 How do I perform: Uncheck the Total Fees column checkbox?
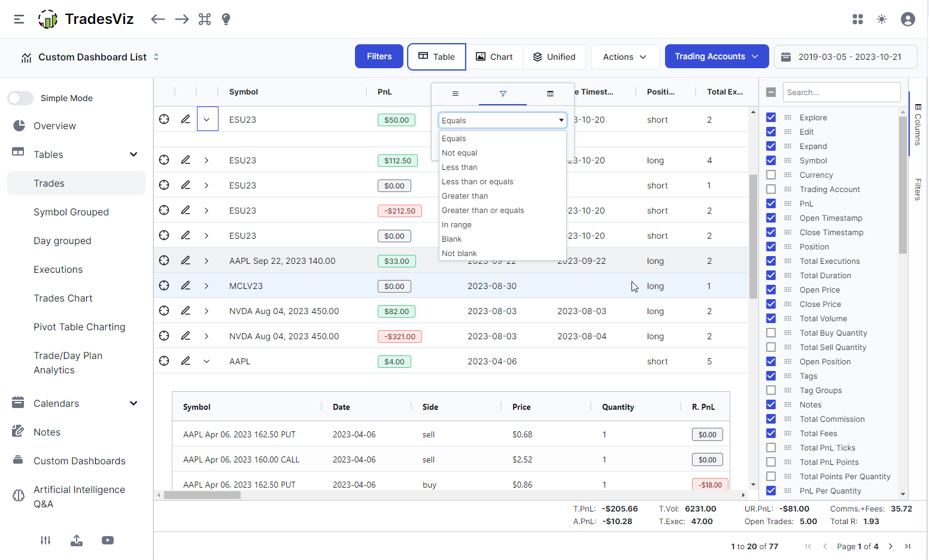[x=771, y=433]
